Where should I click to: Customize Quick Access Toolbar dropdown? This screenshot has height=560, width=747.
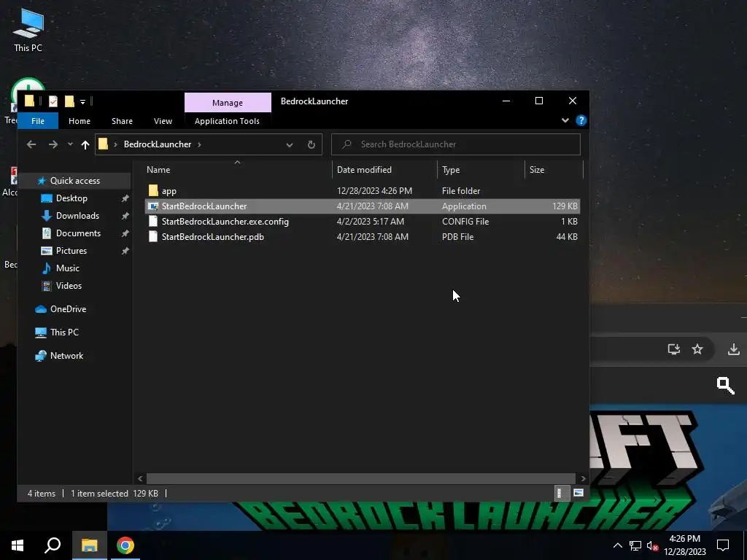click(82, 101)
